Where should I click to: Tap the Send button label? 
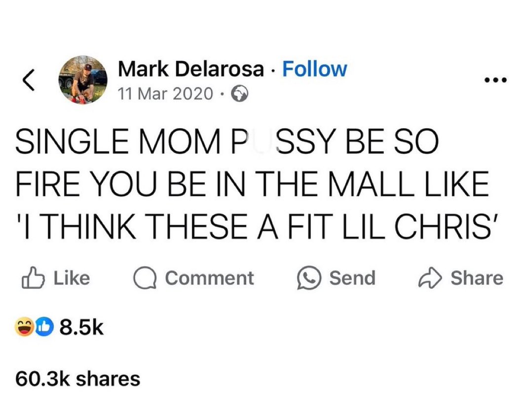[x=352, y=278]
